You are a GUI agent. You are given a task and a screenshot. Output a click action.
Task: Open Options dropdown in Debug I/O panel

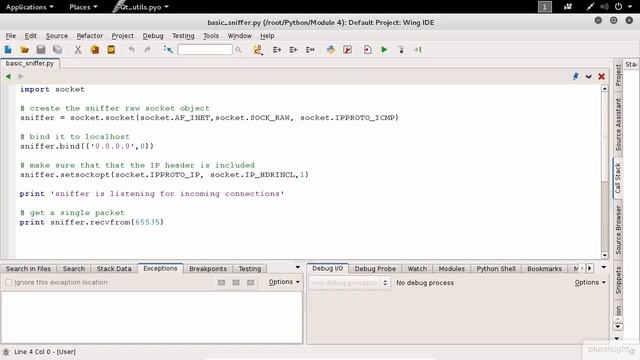point(590,282)
